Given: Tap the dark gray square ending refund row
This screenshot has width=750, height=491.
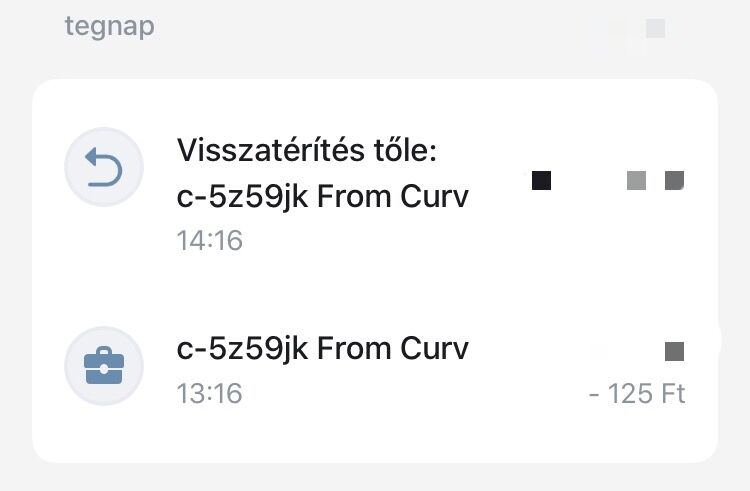Looking at the screenshot, I should click(674, 180).
